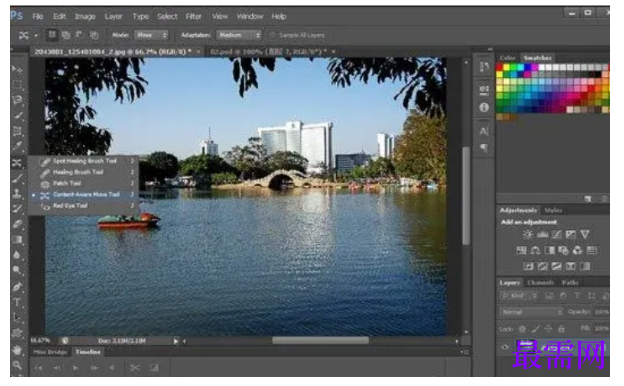Open the Character panel icon
Image resolution: width=624 pixels, height=386 pixels.
[484, 131]
